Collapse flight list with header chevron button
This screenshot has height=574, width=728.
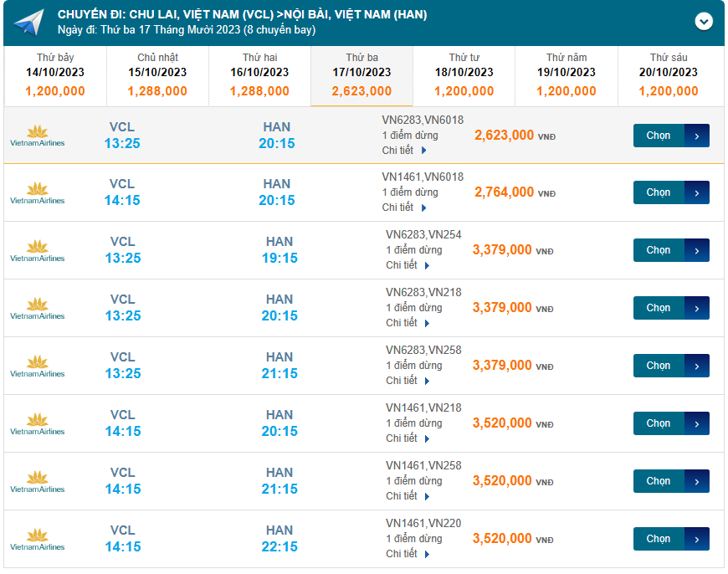pos(704,22)
